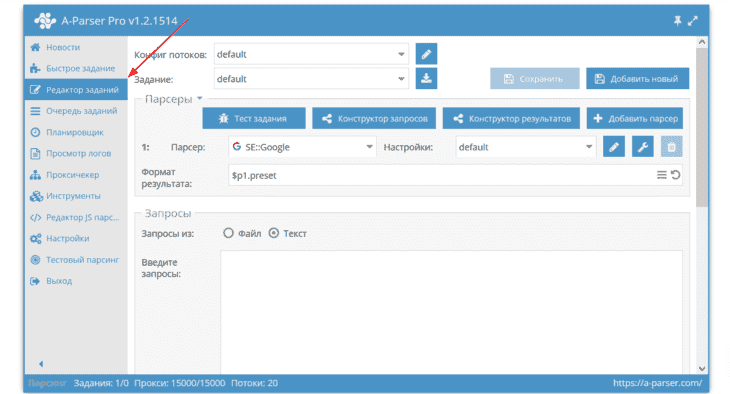Click the Добавить парсер button
Viewport: 730px width, 394px height.
point(635,118)
